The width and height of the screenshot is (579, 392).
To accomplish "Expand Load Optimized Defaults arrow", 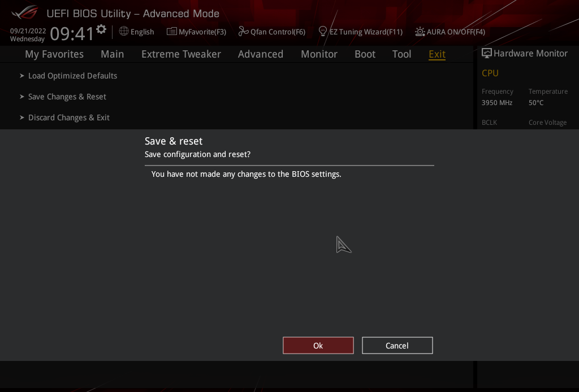I will click(x=22, y=76).
